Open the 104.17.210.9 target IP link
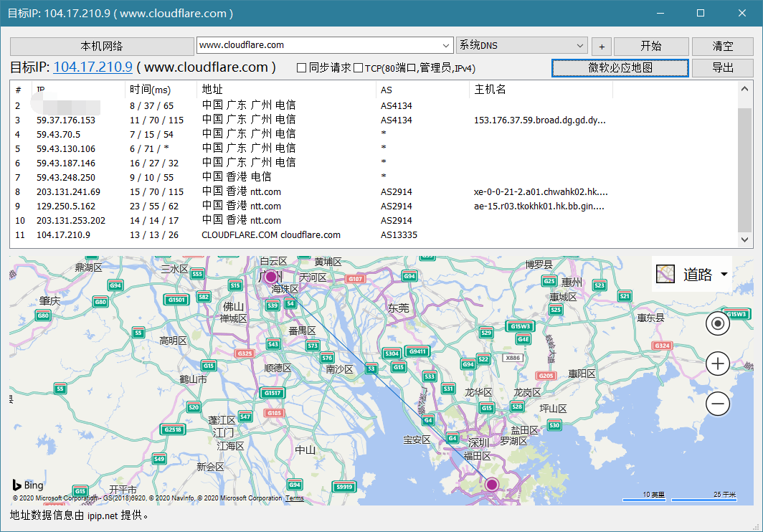 pos(93,67)
